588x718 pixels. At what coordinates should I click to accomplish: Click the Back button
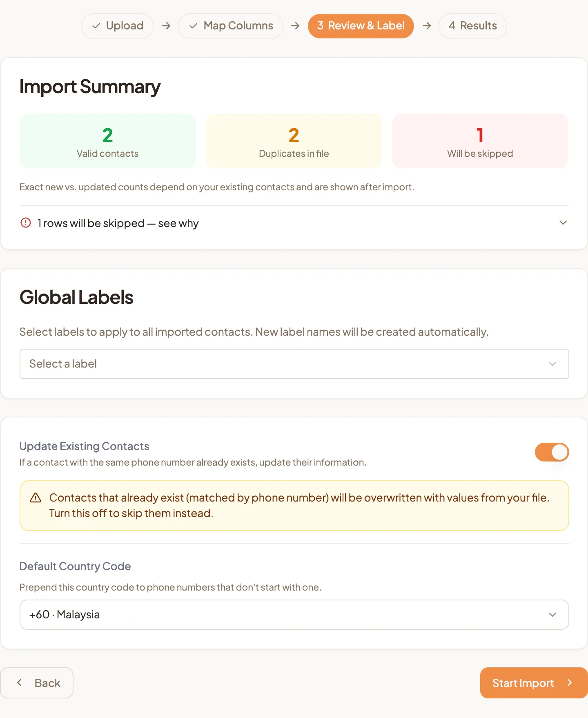pyautogui.click(x=37, y=683)
